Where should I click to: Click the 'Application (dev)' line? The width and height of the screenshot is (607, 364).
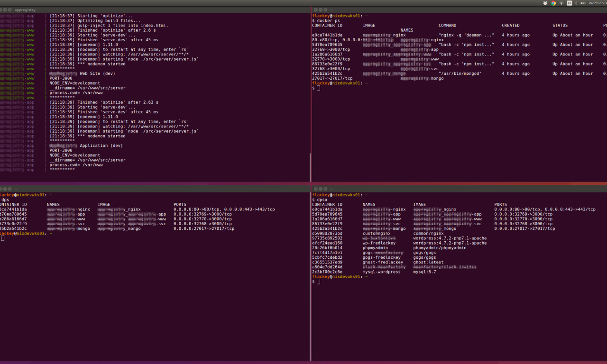pyautogui.click(x=86, y=146)
